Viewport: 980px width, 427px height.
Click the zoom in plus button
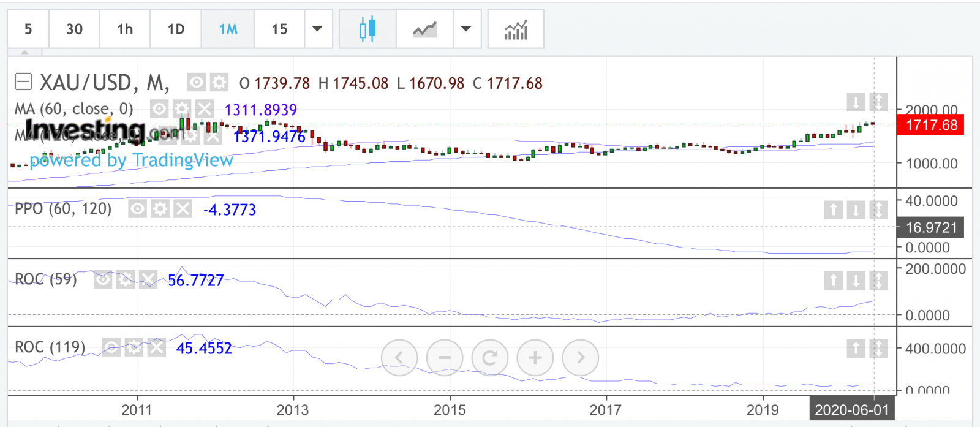(535, 357)
